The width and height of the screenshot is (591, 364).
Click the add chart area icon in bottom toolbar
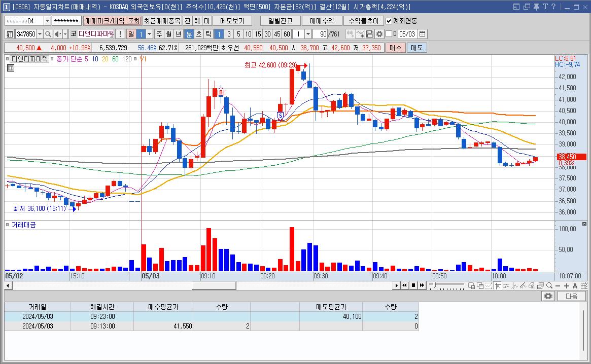pyautogui.click(x=471, y=285)
